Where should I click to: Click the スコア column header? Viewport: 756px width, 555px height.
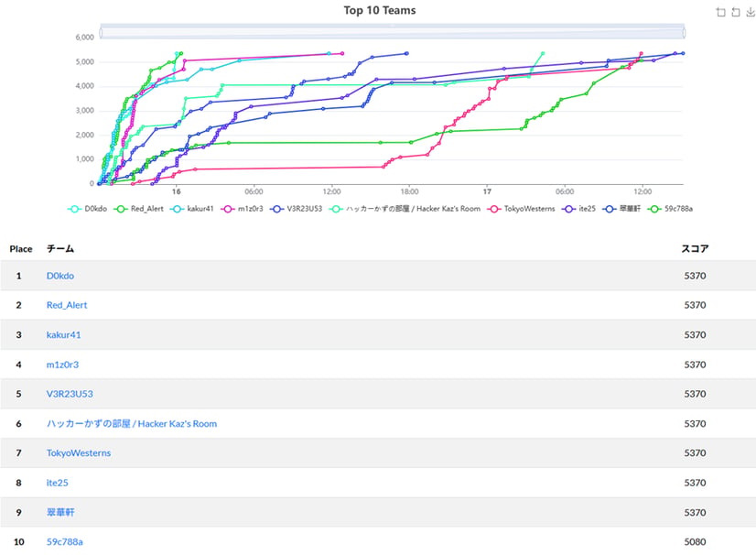(x=695, y=249)
